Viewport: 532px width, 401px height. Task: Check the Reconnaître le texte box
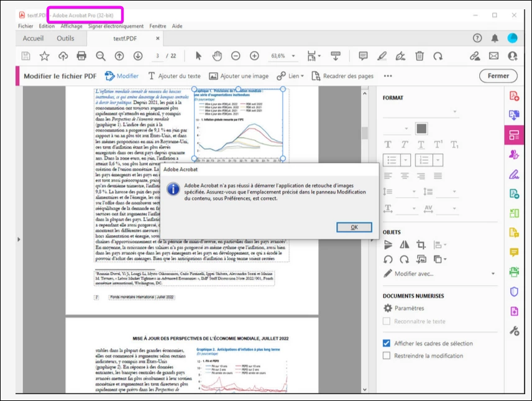tap(387, 321)
